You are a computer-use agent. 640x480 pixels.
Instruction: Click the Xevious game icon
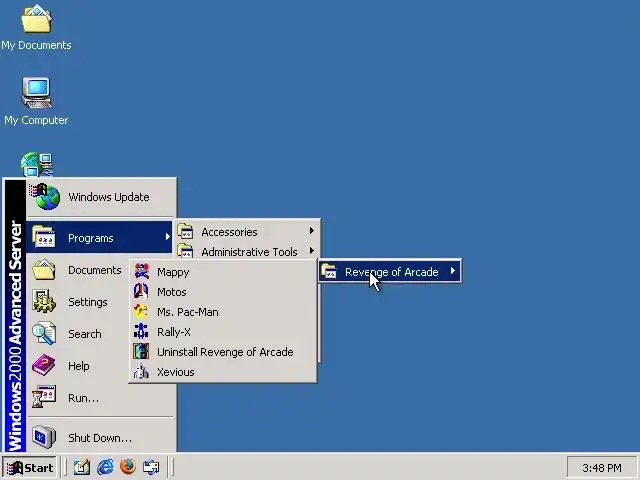tap(141, 371)
